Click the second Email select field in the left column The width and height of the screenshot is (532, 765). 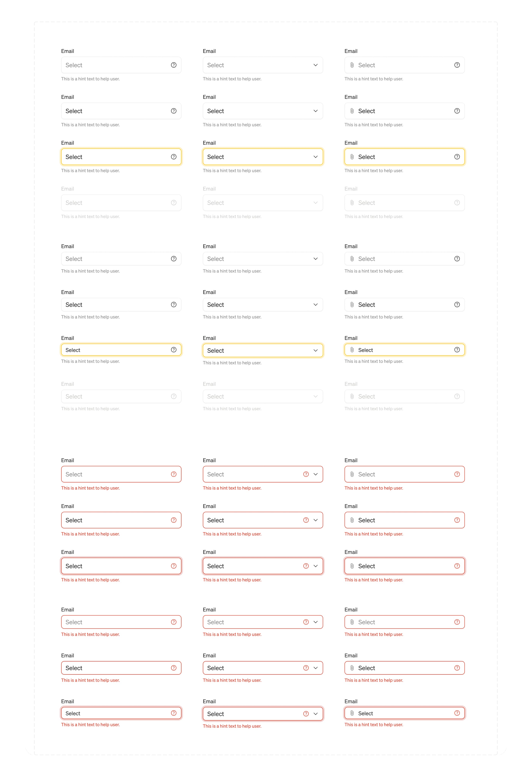coord(121,111)
